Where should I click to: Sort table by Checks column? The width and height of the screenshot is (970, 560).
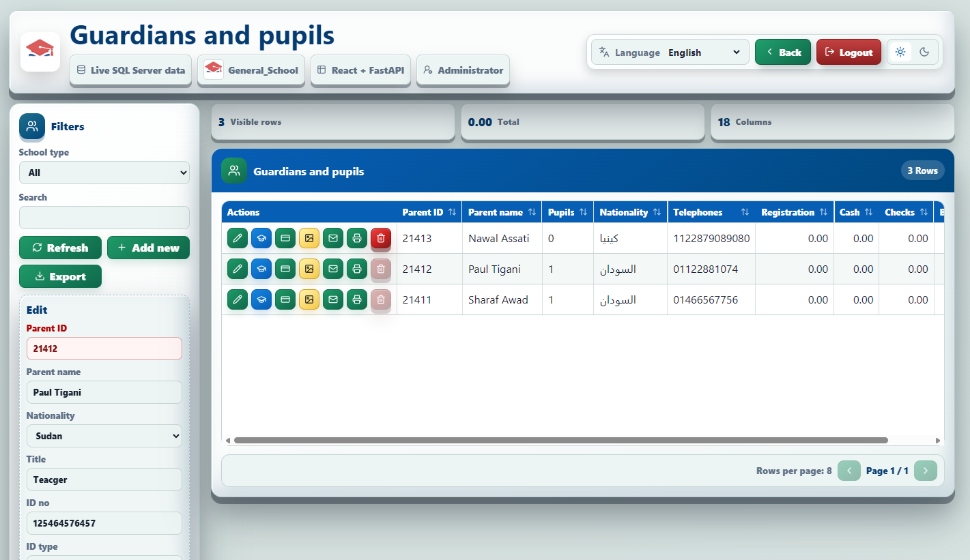pyautogui.click(x=907, y=212)
